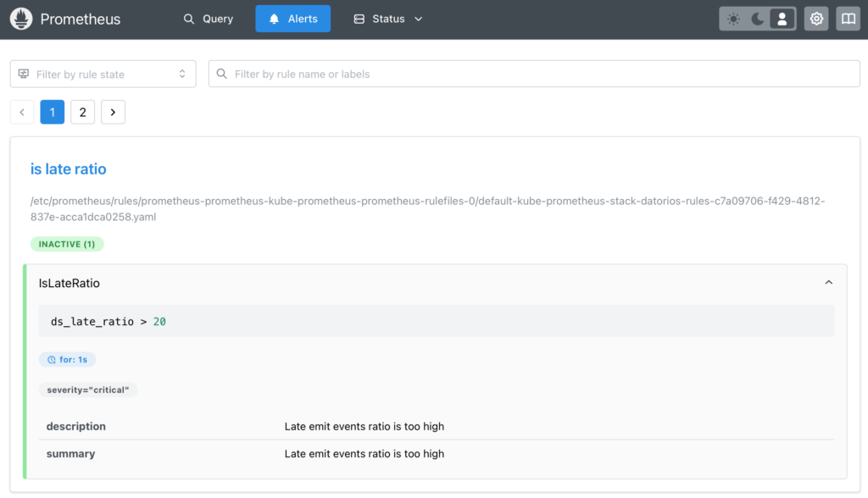
Task: Collapse the IsLateRatio rule panel
Action: (828, 283)
